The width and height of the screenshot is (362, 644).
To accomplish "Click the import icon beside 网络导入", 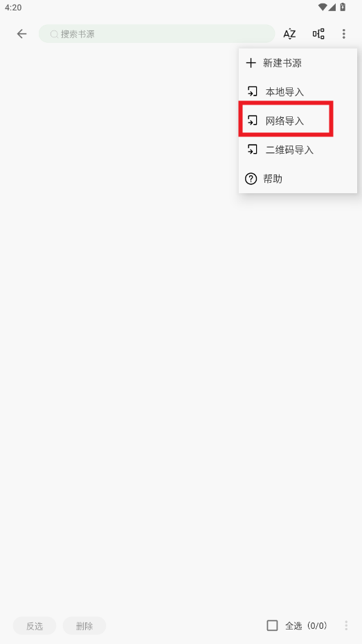I will (x=252, y=120).
